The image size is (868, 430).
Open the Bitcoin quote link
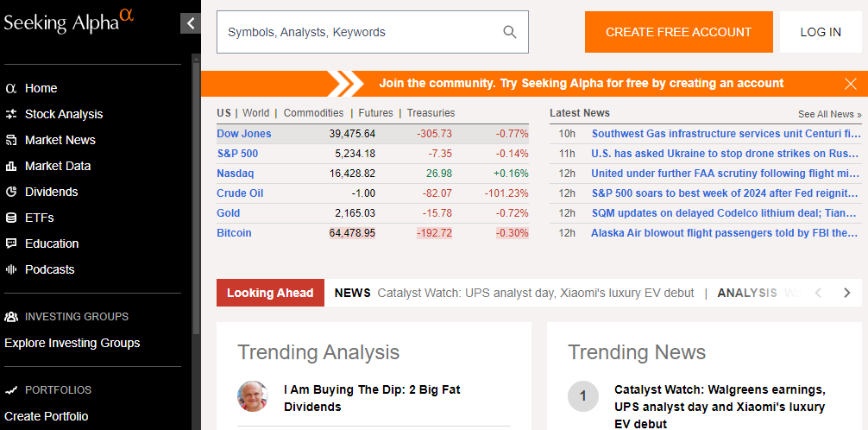[234, 233]
